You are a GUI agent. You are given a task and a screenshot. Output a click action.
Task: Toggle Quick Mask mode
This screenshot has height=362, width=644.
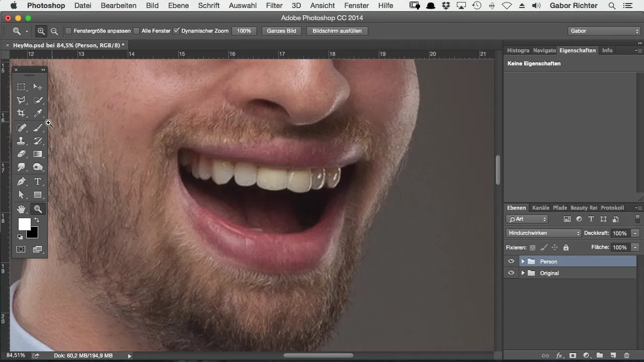coord(21,249)
